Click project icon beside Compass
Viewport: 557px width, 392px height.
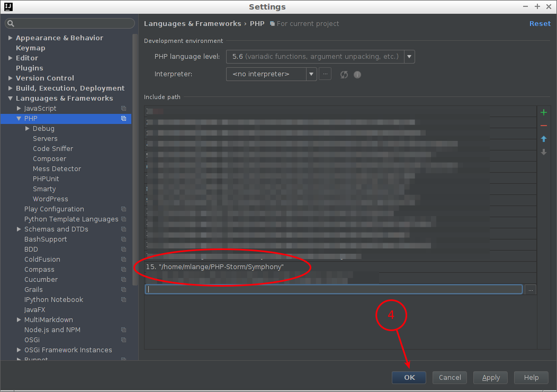[123, 270]
